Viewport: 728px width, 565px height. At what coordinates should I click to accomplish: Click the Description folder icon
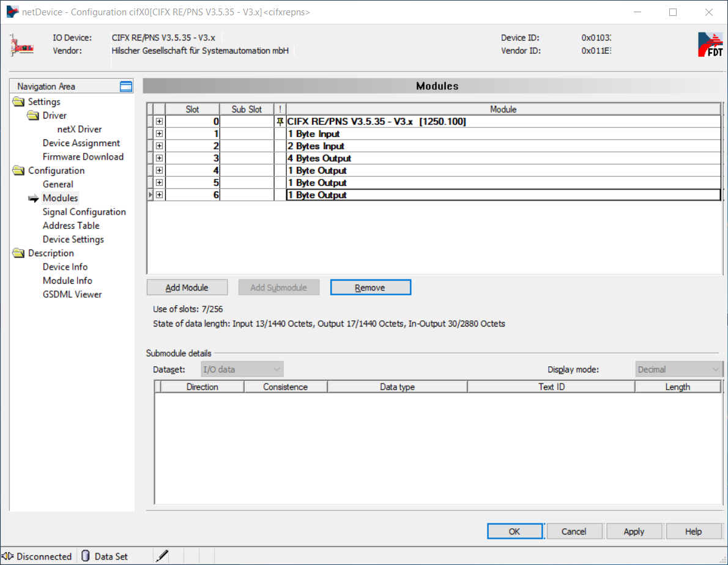click(x=18, y=253)
